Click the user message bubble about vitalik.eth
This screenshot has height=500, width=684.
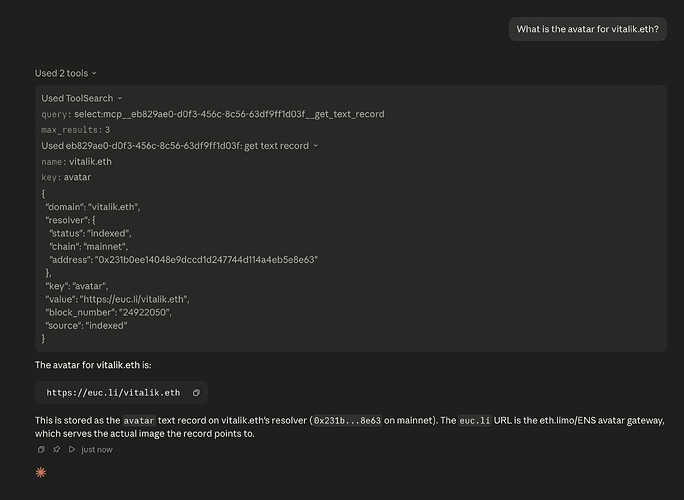[x=588, y=29]
